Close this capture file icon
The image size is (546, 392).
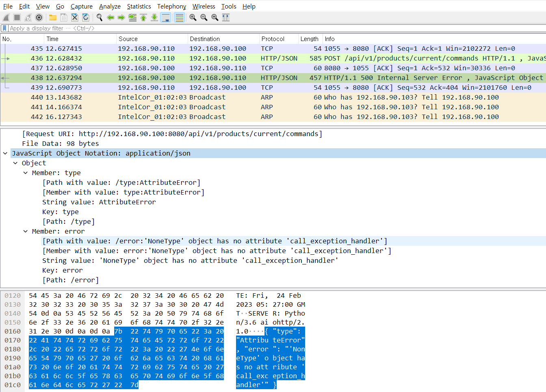(x=75, y=17)
